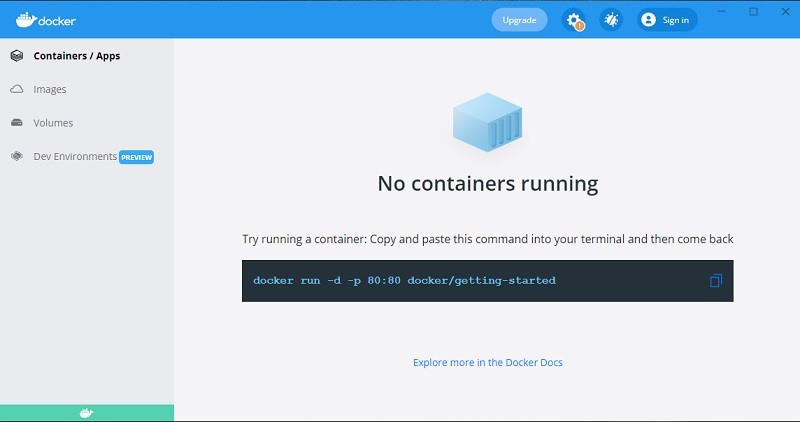Click the PREVIEW badge beside Dev Environments
Image resolution: width=800 pixels, height=422 pixels.
pyautogui.click(x=136, y=157)
